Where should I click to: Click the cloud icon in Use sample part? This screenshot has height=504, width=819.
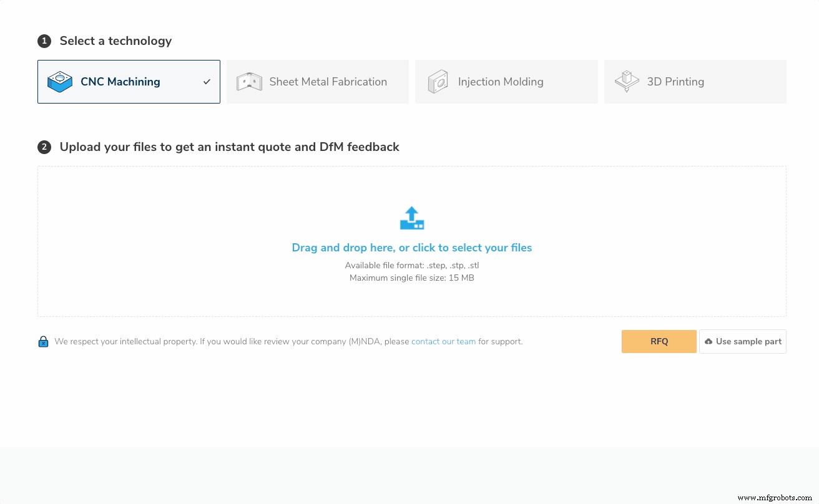[709, 342]
